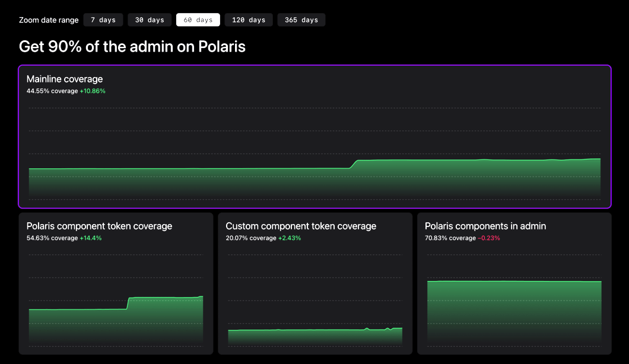Click the 'Get 90% of the admin on Polaris' heading
Viewport: 629px width, 364px height.
(132, 46)
